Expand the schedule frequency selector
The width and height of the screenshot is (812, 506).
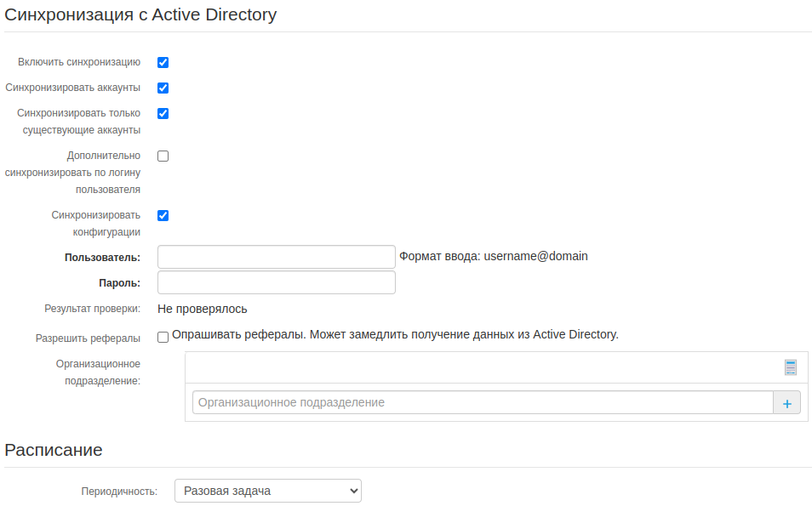click(267, 491)
